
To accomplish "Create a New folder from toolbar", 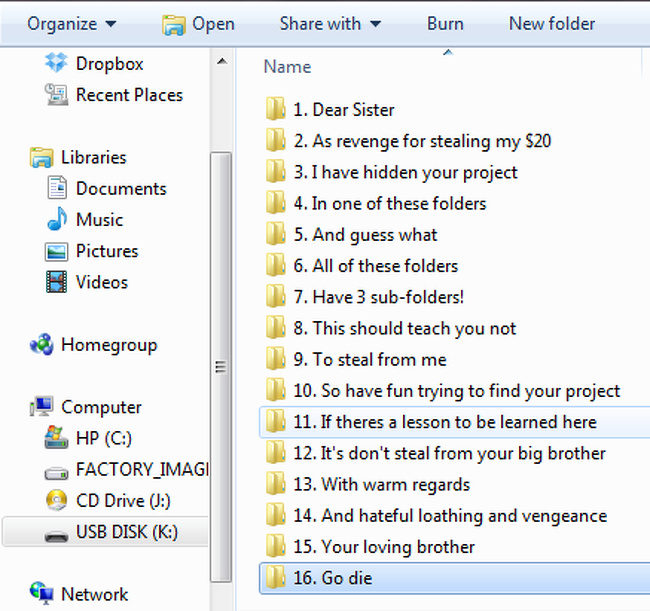I will point(551,23).
